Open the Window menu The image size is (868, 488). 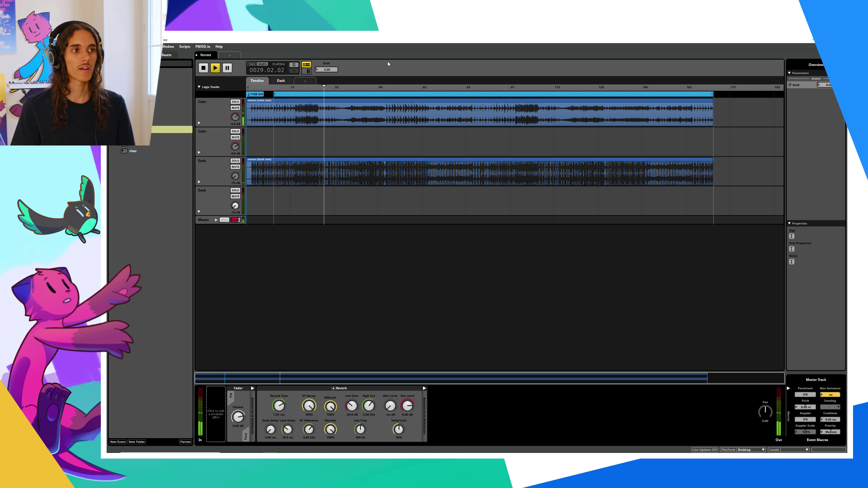coord(168,47)
